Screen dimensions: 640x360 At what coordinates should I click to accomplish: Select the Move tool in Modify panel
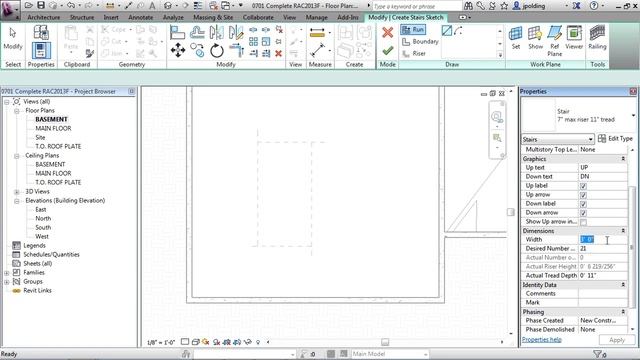178,51
